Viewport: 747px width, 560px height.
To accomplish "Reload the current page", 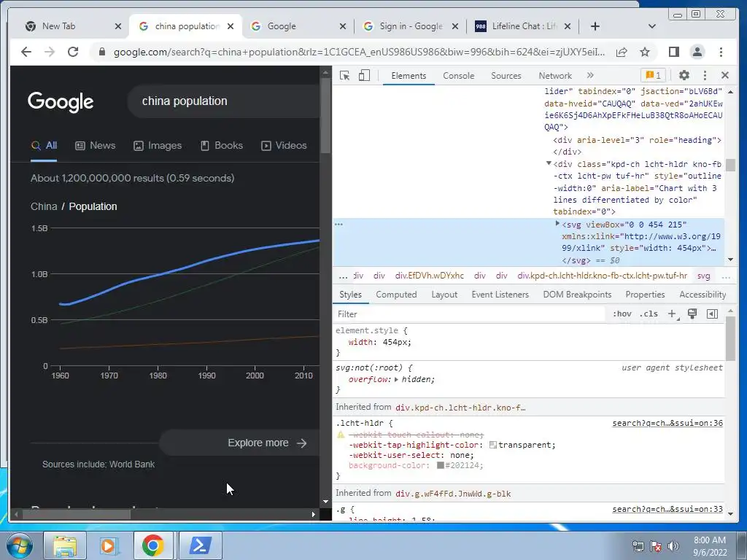I will tap(73, 52).
